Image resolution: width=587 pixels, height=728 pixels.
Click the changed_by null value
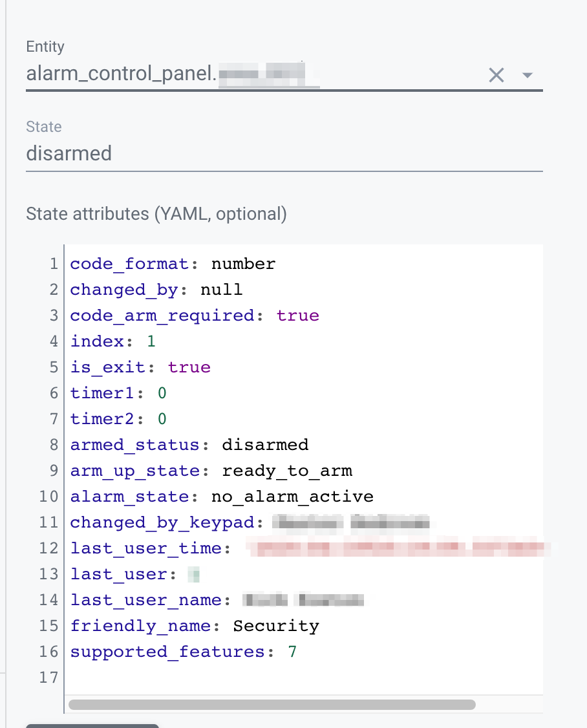tap(221, 290)
